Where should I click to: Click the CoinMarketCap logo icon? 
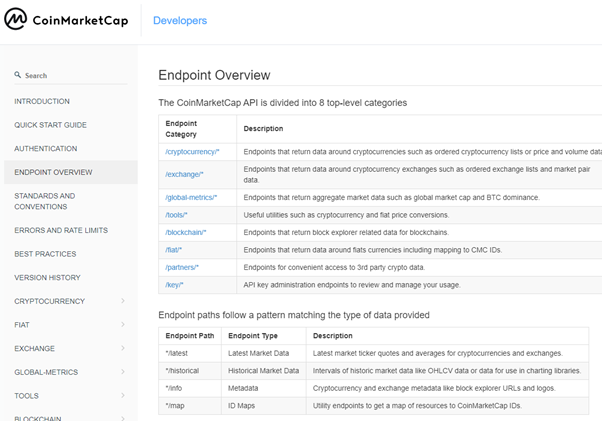point(15,19)
